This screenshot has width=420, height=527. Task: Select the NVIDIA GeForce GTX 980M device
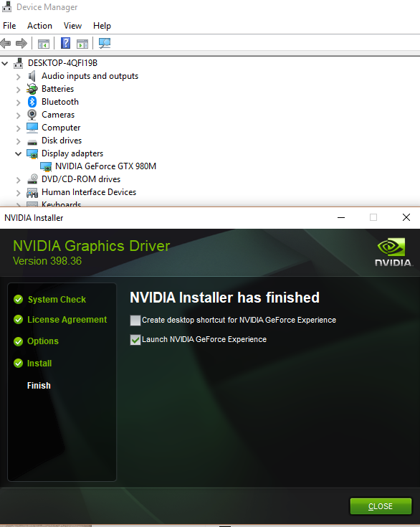tap(105, 166)
